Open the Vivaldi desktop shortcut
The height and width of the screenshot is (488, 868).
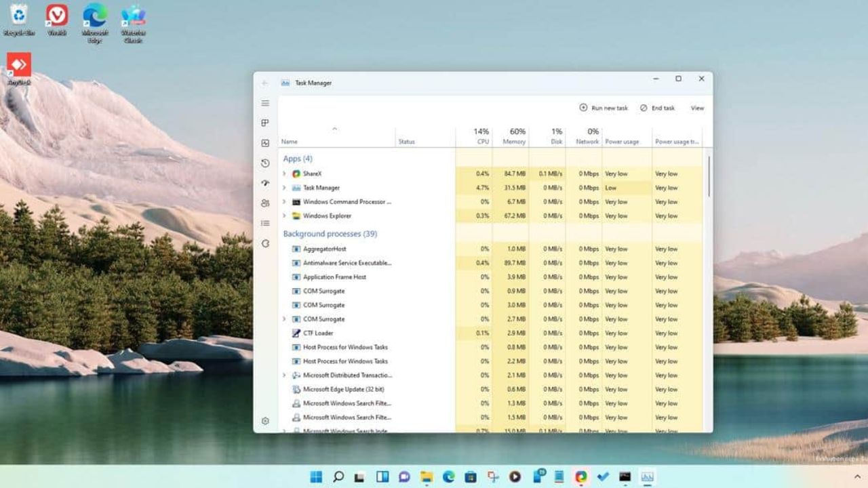(57, 18)
